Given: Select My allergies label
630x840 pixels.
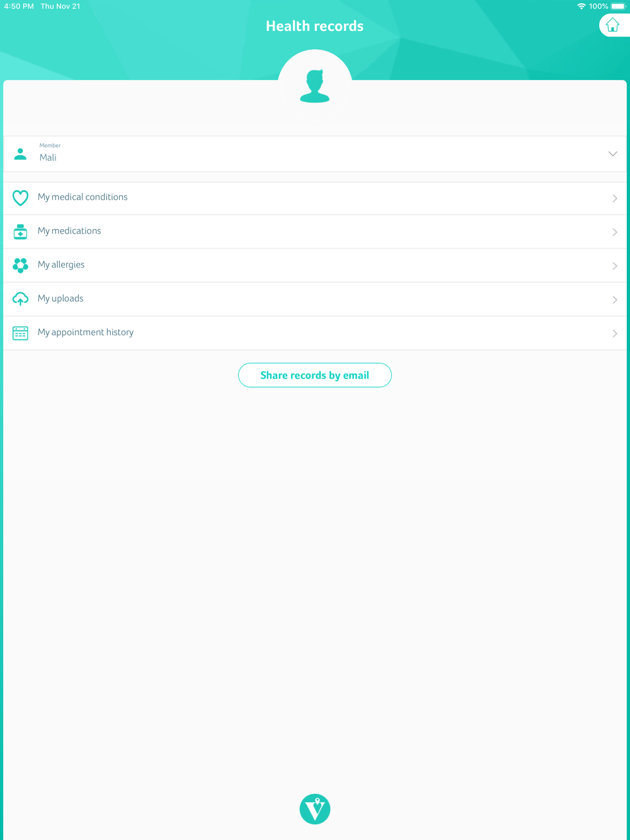Looking at the screenshot, I should (x=61, y=265).
